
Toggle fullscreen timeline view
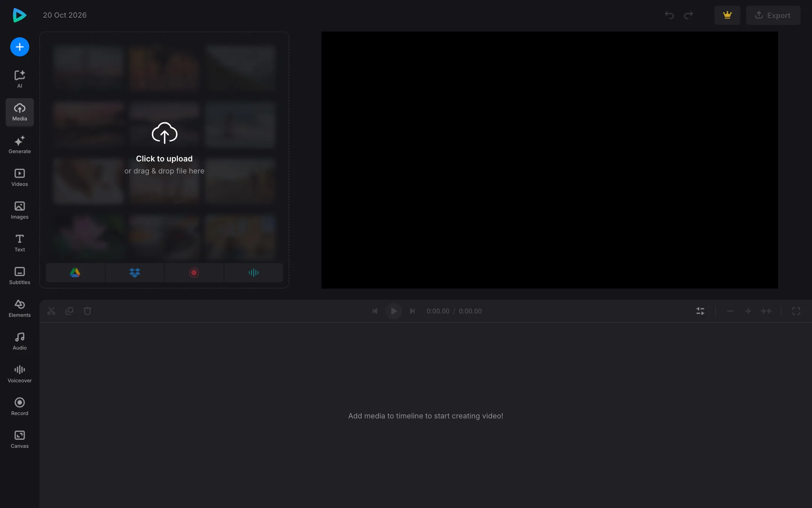pos(796,311)
